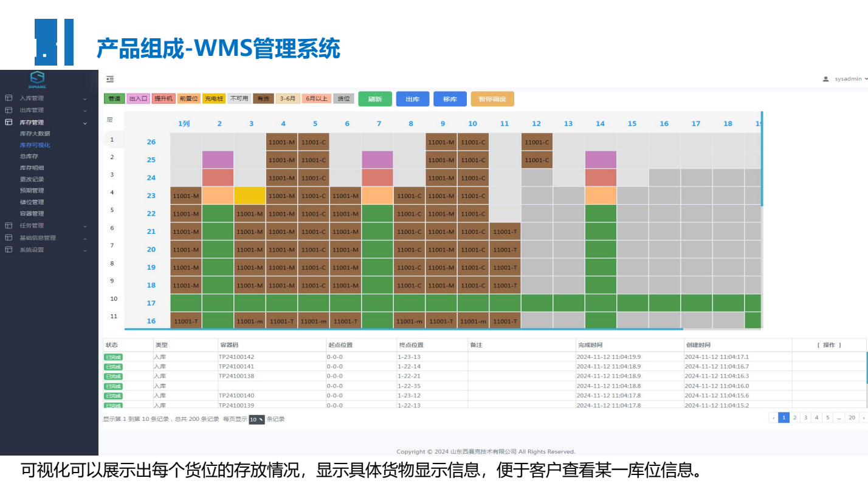Viewport: 868px width, 492px height.
Task: Open the records-per-page dropdown showing 10
Action: click(x=257, y=419)
